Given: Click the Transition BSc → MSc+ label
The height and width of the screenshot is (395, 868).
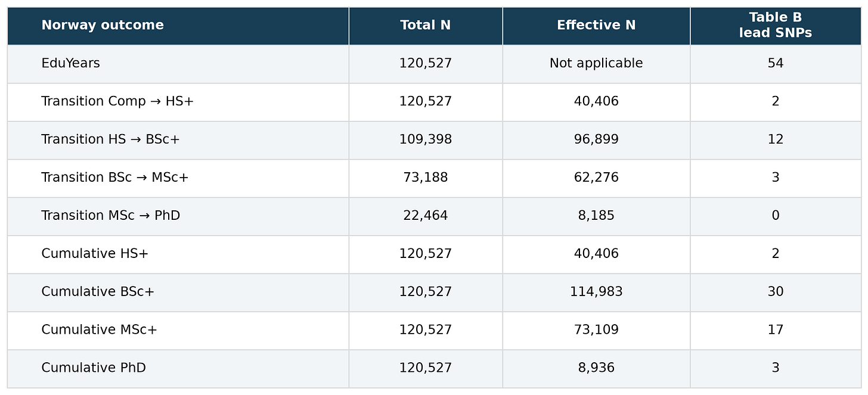Looking at the screenshot, I should pyautogui.click(x=115, y=178).
